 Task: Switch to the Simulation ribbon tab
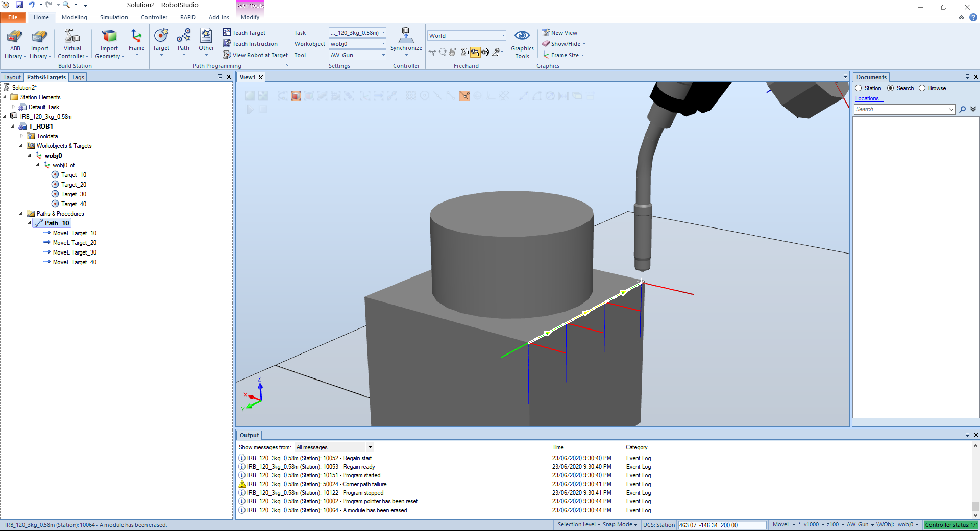tap(114, 17)
